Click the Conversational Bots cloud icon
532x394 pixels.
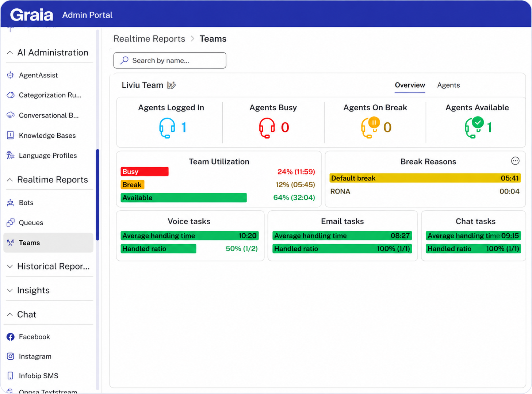11,115
